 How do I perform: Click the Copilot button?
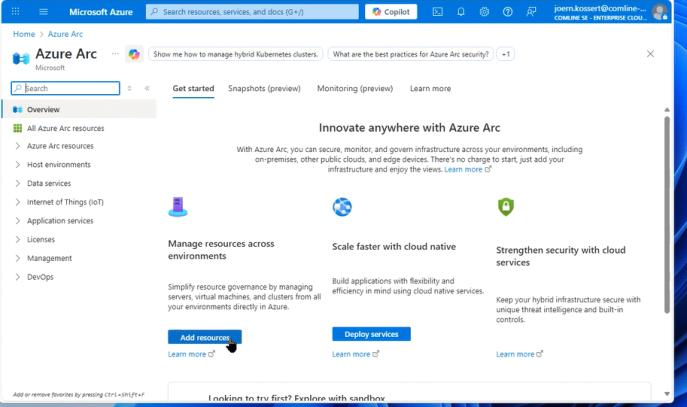point(391,12)
